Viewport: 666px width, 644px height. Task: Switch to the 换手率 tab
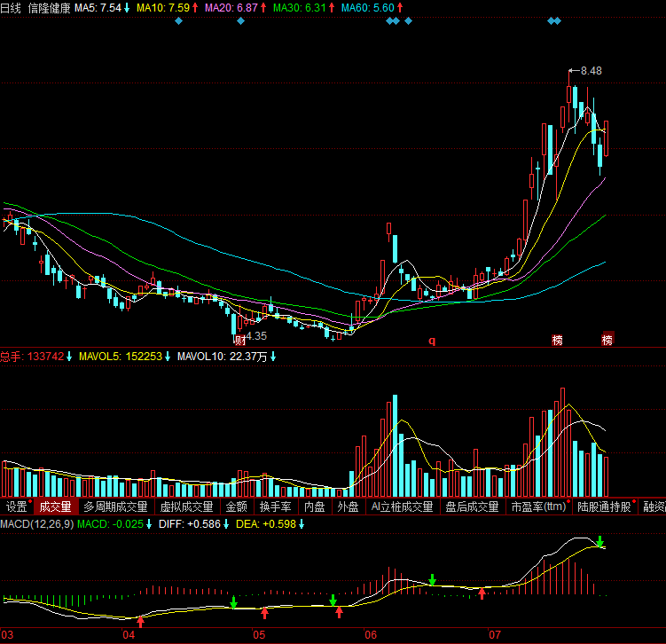coord(275,507)
